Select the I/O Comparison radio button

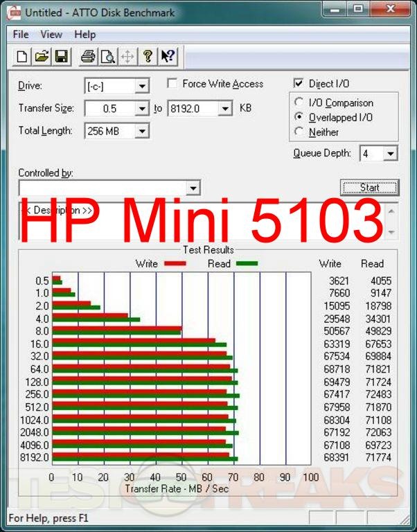pyautogui.click(x=299, y=103)
